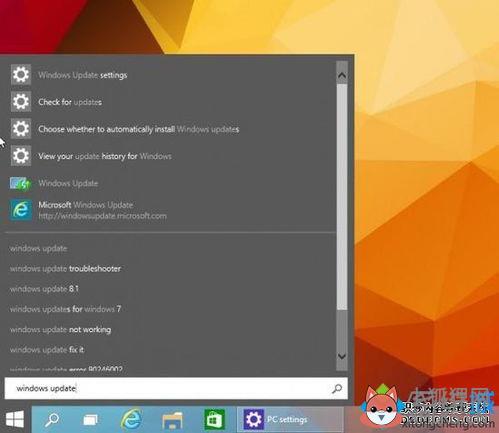Click the magnifier icon in the search box

[x=337, y=388]
